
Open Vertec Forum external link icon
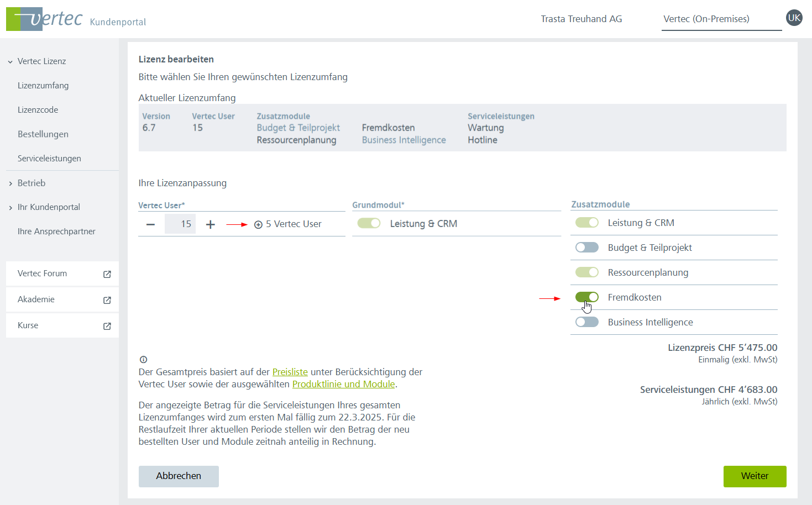pos(107,274)
